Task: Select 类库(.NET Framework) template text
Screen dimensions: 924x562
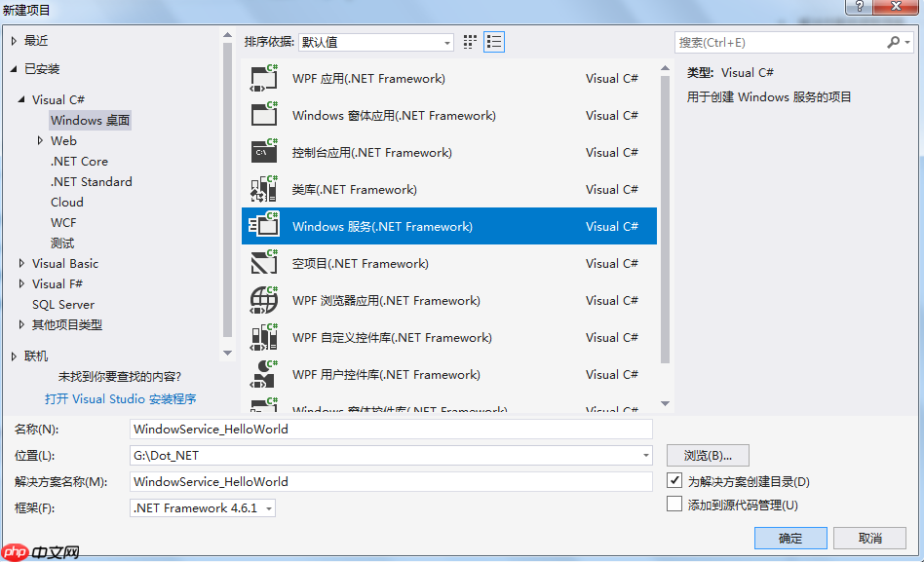Action: [x=355, y=190]
